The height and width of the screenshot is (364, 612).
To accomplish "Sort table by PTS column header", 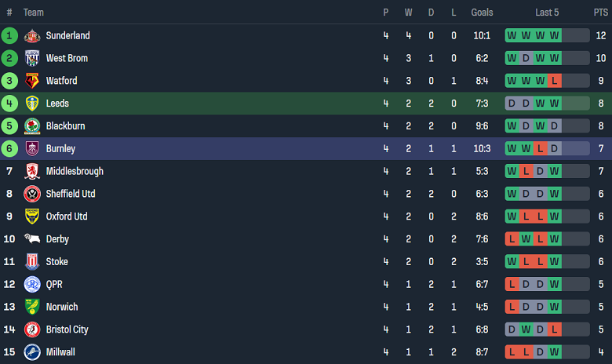I will (x=600, y=13).
